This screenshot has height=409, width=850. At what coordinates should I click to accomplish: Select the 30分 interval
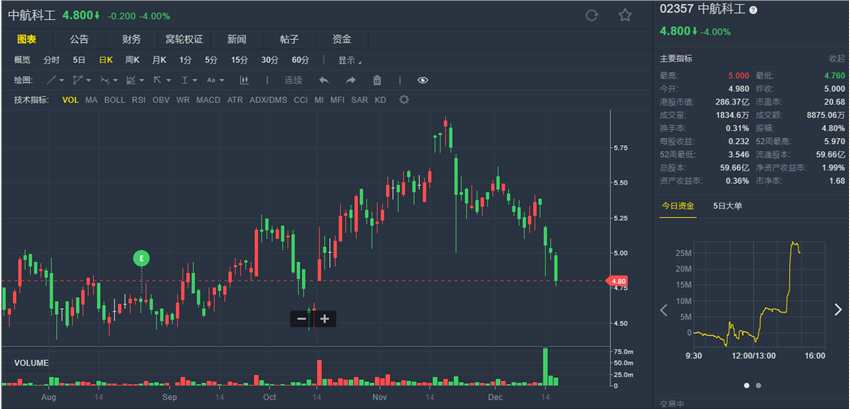coord(269,60)
